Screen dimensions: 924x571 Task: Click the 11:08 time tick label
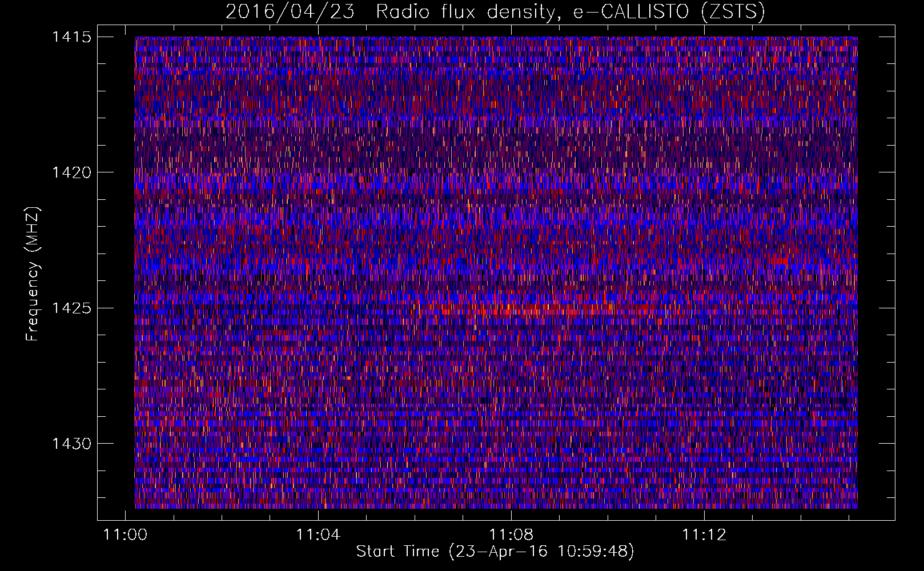click(511, 534)
